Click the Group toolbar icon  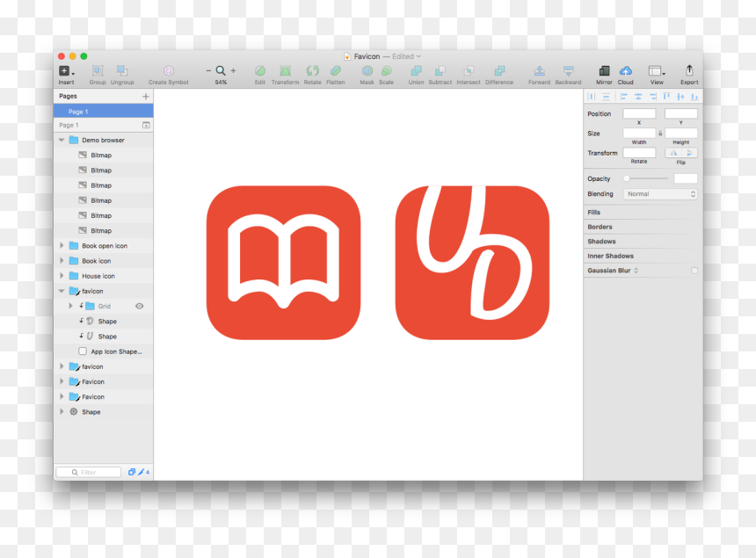98,71
